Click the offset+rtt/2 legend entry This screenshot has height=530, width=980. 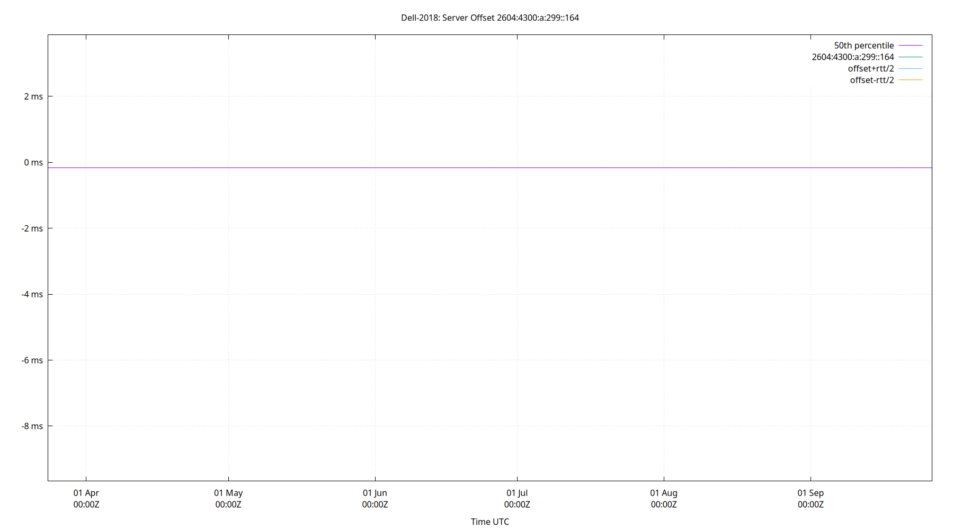[x=870, y=68]
